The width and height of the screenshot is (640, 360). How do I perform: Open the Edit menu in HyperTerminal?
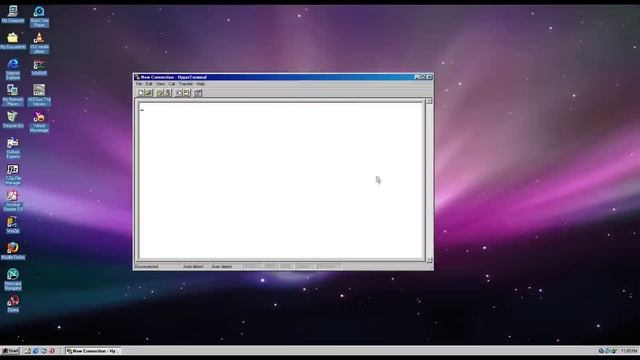tap(149, 84)
